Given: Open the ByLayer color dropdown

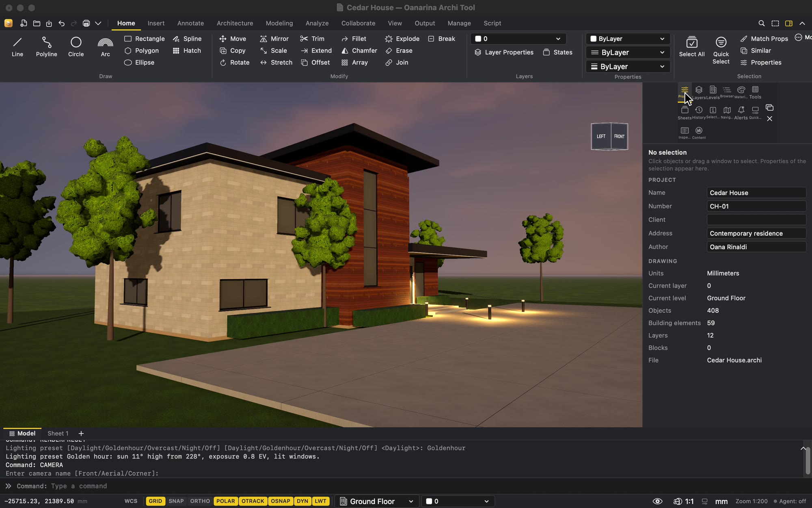Looking at the screenshot, I should click(628, 39).
